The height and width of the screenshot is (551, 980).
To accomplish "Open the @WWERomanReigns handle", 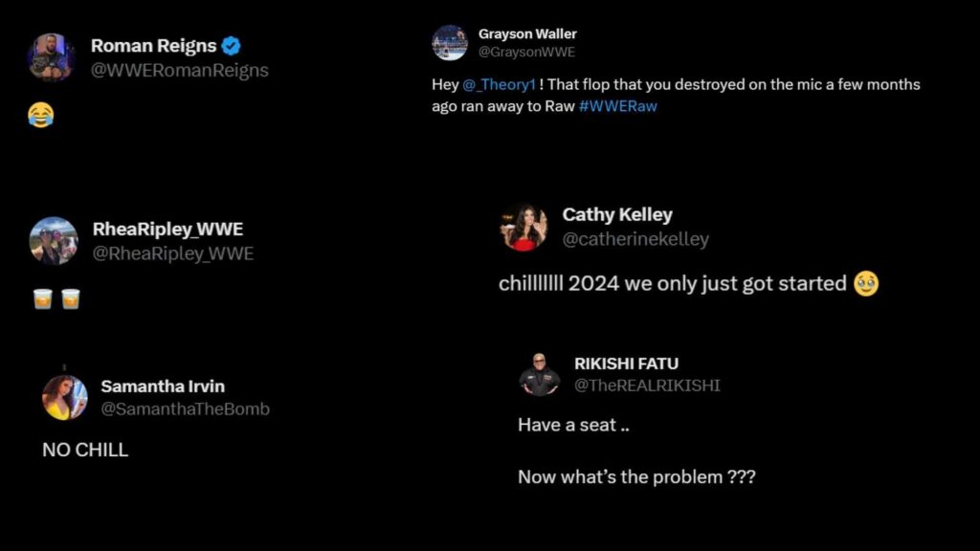I will 179,71.
